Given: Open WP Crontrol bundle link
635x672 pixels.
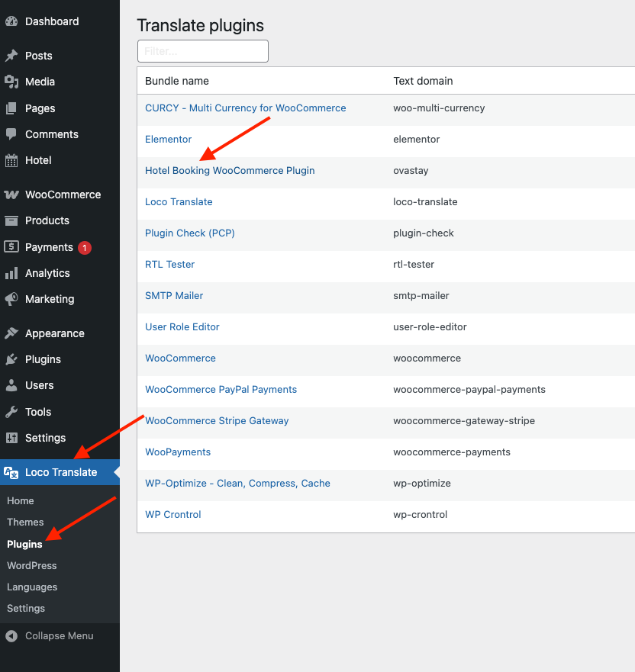Looking at the screenshot, I should [173, 515].
